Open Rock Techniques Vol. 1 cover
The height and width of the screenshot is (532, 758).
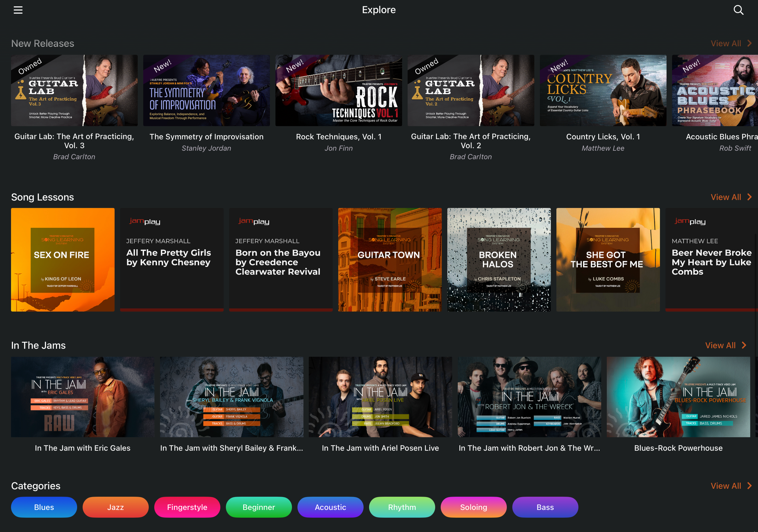click(x=339, y=90)
